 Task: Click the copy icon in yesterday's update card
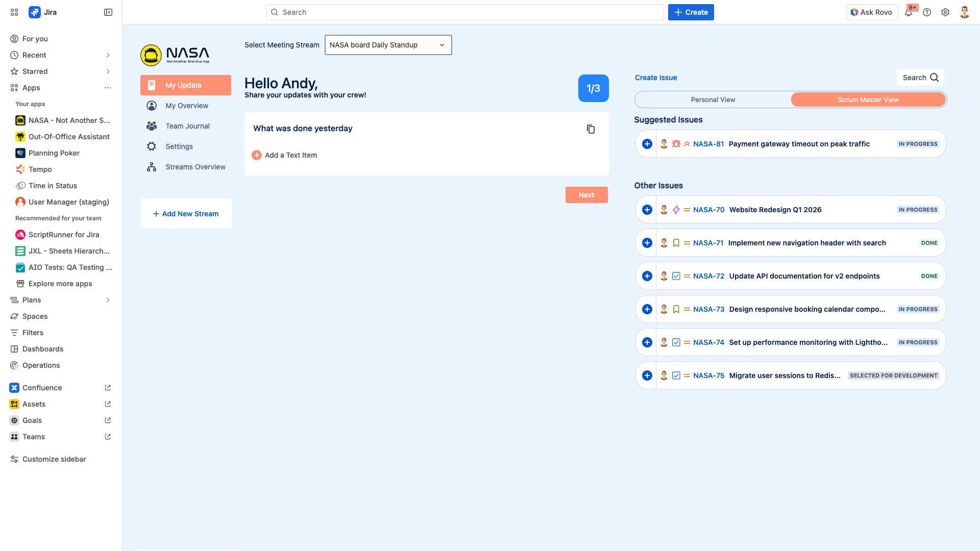pos(591,129)
